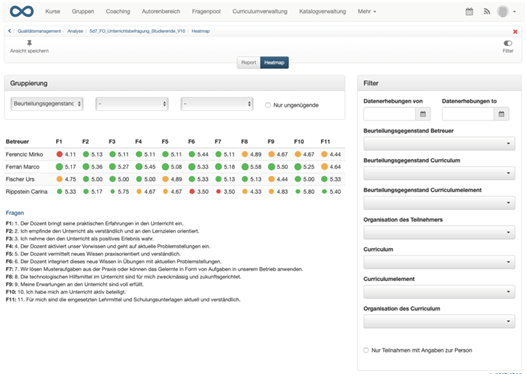Enable Nur ungenügende option
Screen dimensions: 527x376
pos(268,105)
